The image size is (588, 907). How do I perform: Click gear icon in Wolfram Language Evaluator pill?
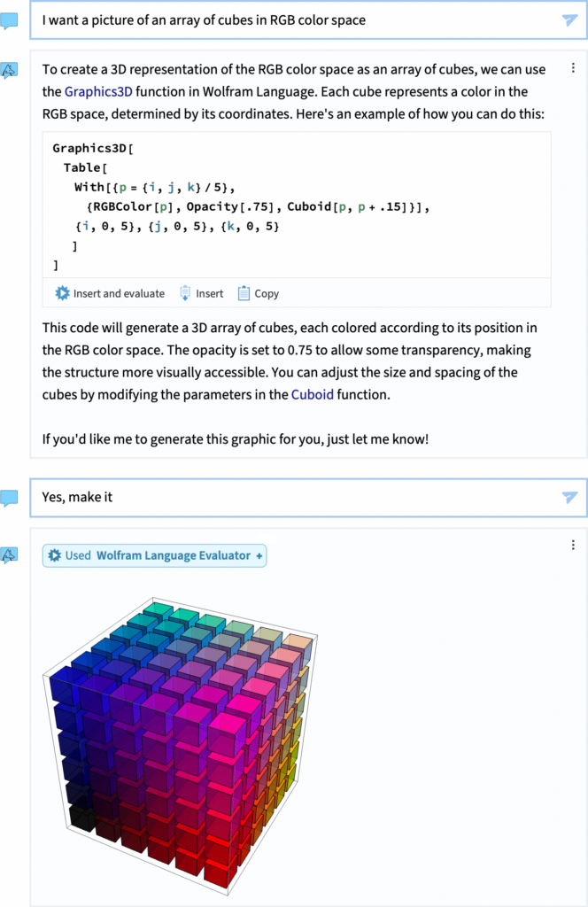click(x=55, y=555)
